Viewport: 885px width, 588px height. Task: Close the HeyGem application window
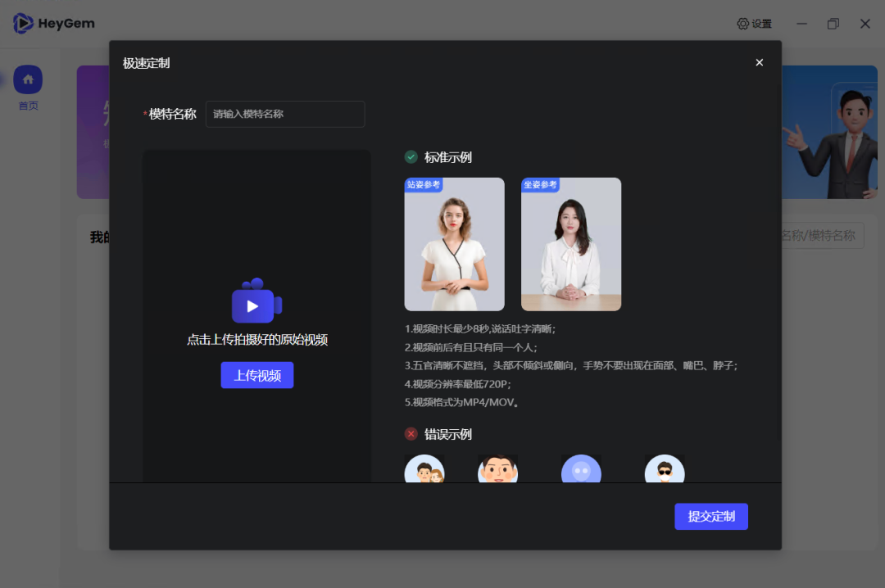click(x=865, y=24)
